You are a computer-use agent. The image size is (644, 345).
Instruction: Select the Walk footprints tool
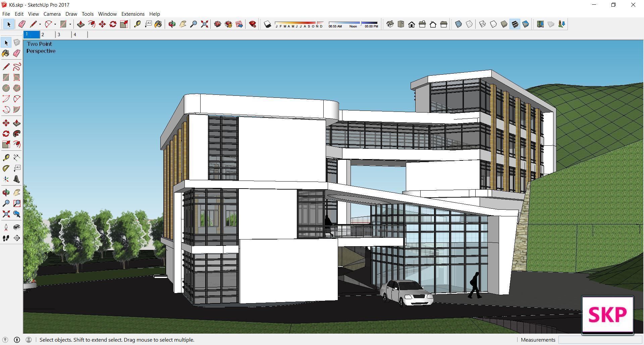[6, 238]
